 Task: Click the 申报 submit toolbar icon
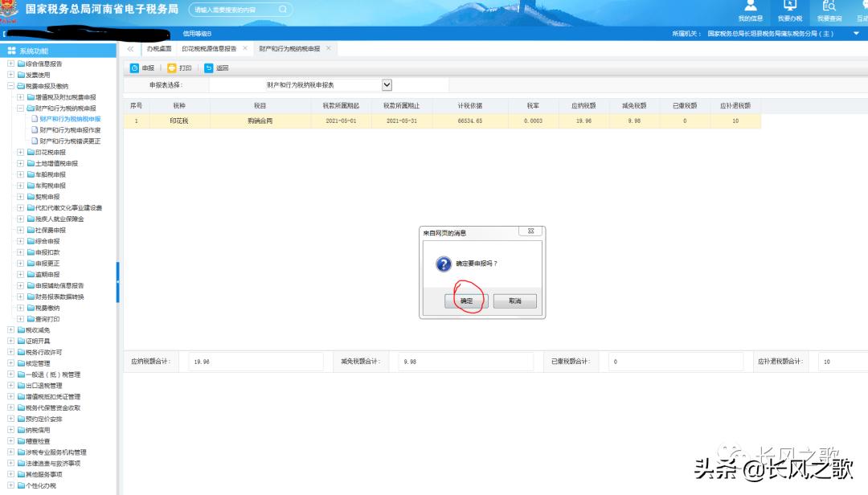pyautogui.click(x=134, y=68)
